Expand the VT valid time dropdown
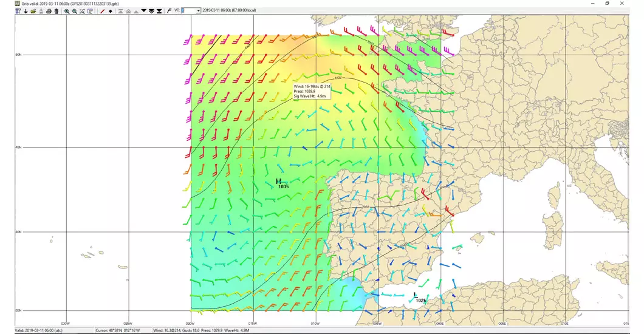The image size is (644, 334). point(198,11)
